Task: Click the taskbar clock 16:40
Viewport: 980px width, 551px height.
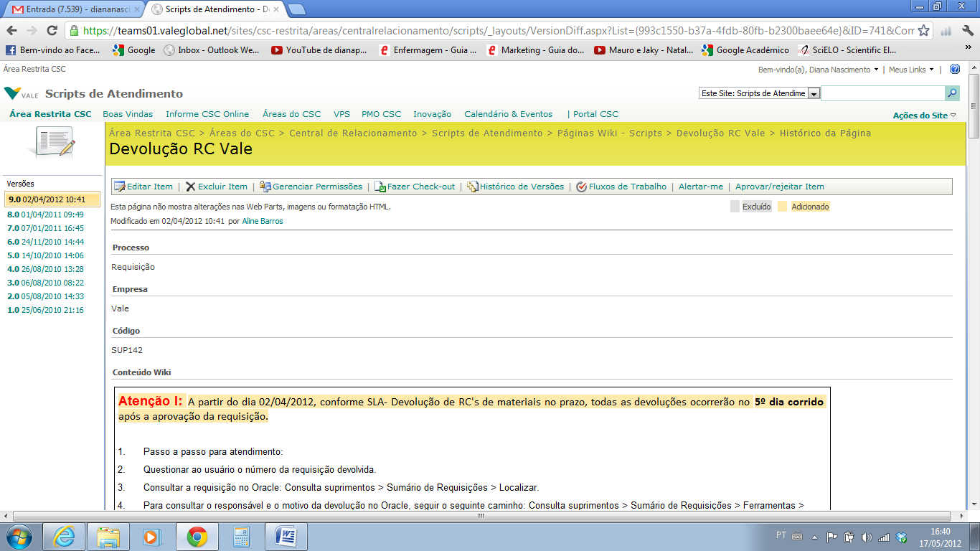Action: (940, 532)
